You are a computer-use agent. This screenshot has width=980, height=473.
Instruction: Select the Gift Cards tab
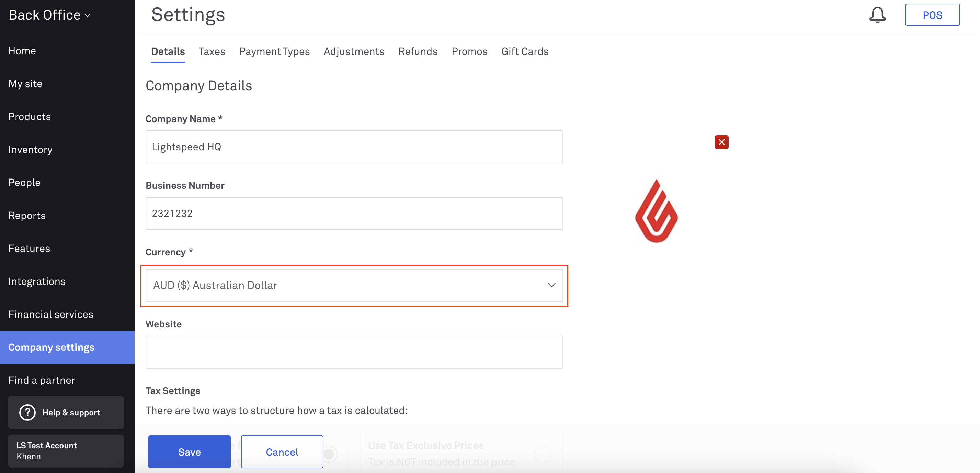[525, 51]
